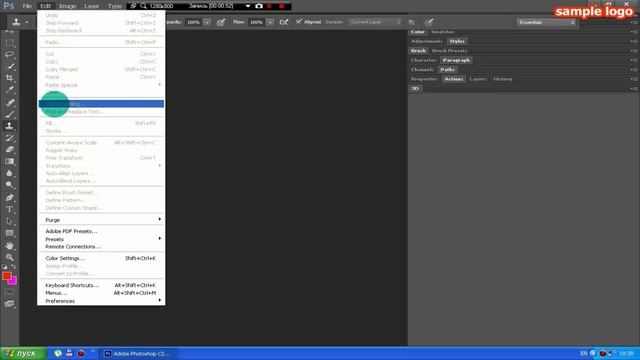The height and width of the screenshot is (360, 640).
Task: Click the camera snapshot icon in recorder bar
Action: [259, 6]
